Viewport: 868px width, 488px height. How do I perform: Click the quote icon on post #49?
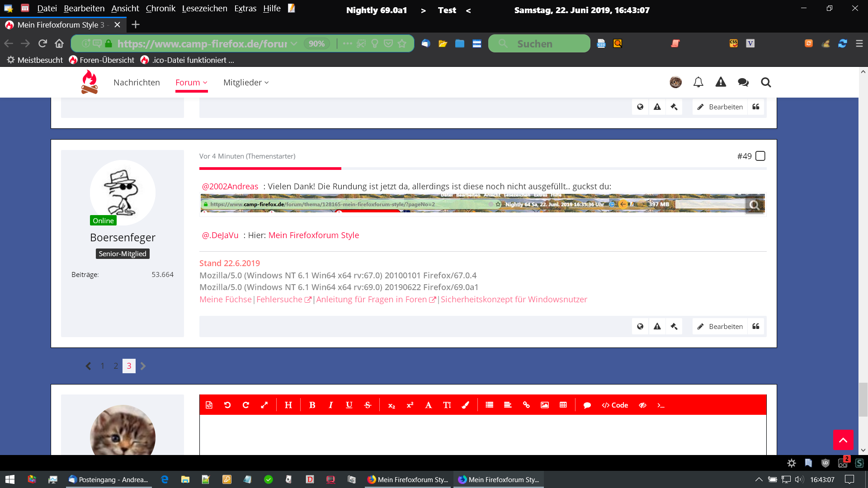[755, 326]
